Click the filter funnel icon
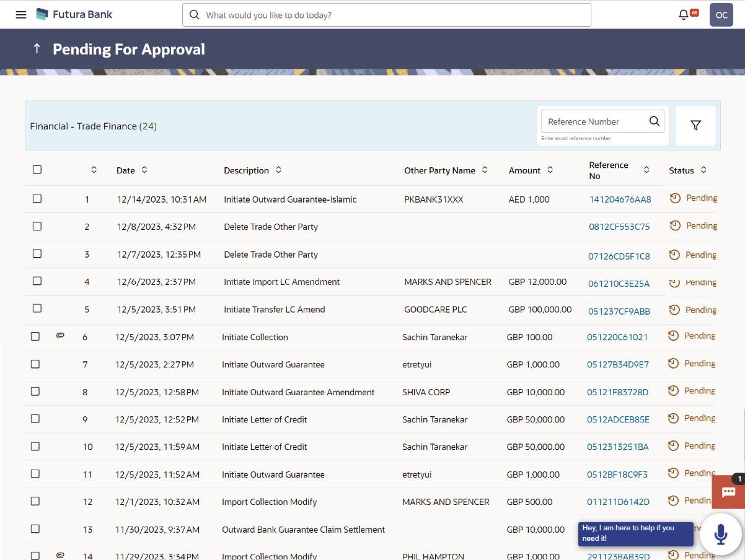Image resolution: width=745 pixels, height=560 pixels. (x=695, y=126)
